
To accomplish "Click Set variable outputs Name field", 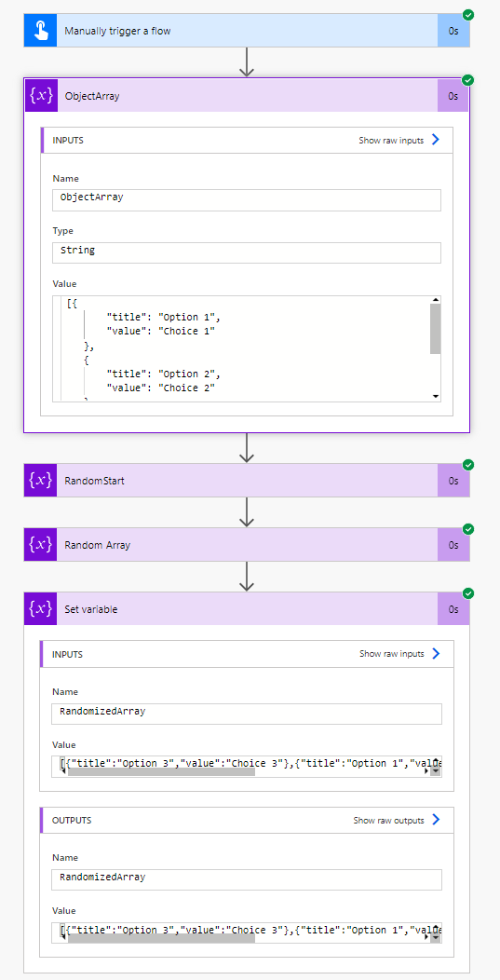I will (x=247, y=879).
